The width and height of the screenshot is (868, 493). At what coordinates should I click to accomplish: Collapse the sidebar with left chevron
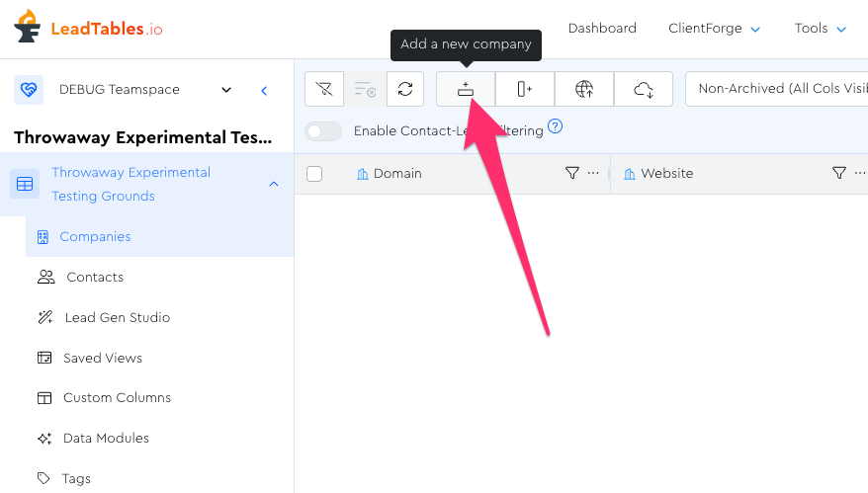coord(264,90)
